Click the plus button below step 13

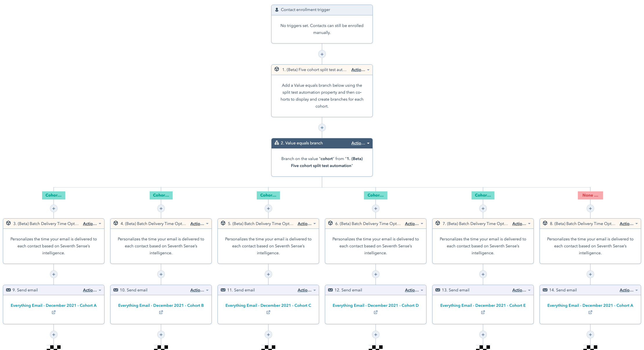click(483, 335)
